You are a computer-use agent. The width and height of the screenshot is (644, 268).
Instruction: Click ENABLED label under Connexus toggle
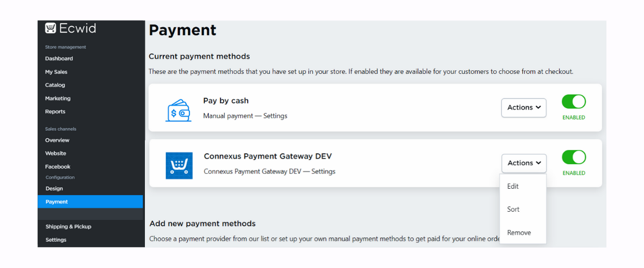pos(574,173)
